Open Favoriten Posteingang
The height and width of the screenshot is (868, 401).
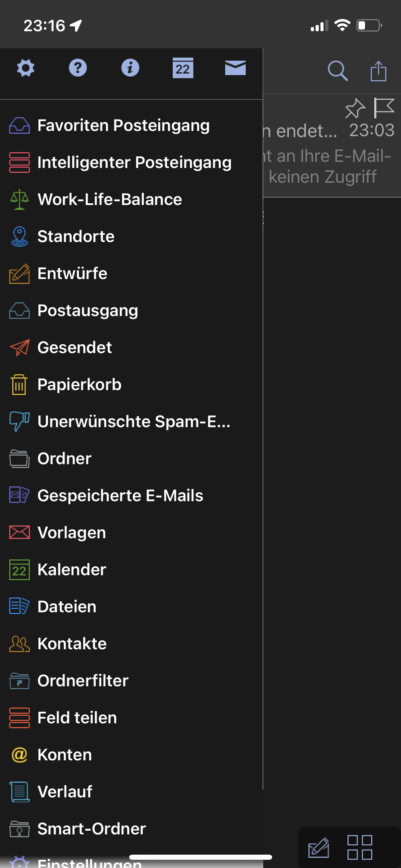coord(123,125)
